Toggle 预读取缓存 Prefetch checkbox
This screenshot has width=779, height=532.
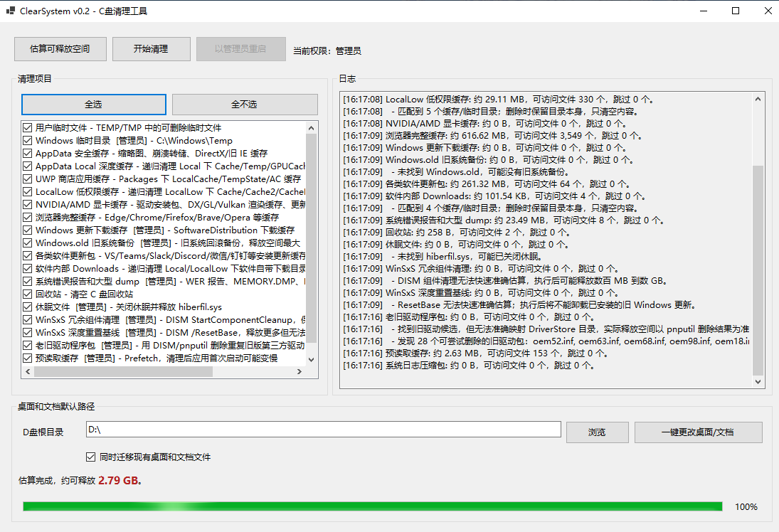tap(27, 358)
